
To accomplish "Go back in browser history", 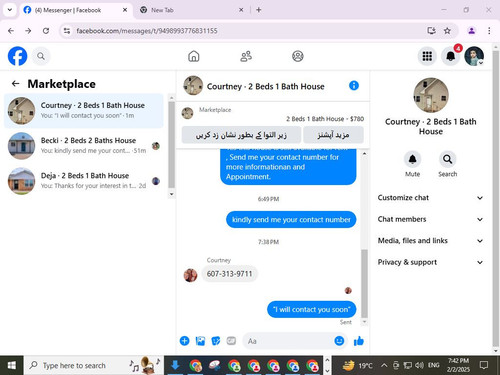I will click(x=11, y=31).
